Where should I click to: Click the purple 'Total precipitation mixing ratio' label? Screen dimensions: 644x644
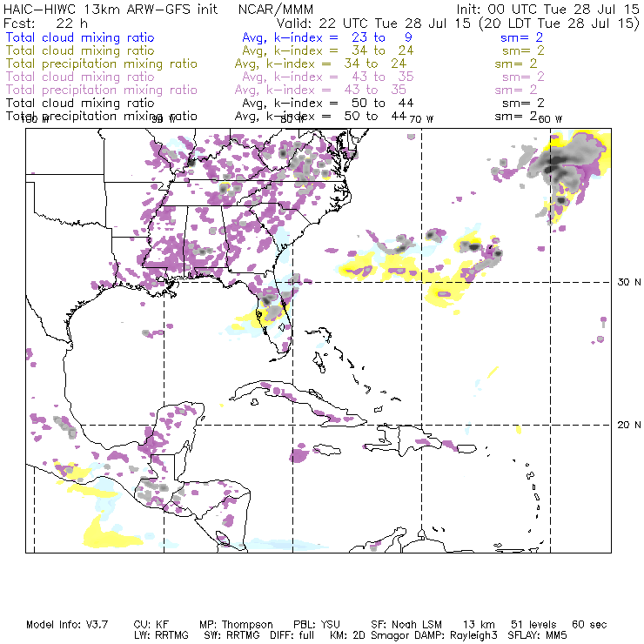[102, 90]
